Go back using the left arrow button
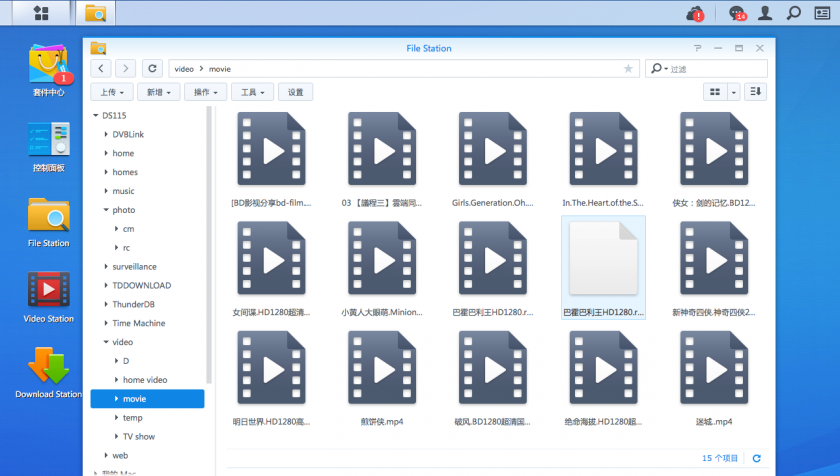The height and width of the screenshot is (476, 840). [x=100, y=68]
